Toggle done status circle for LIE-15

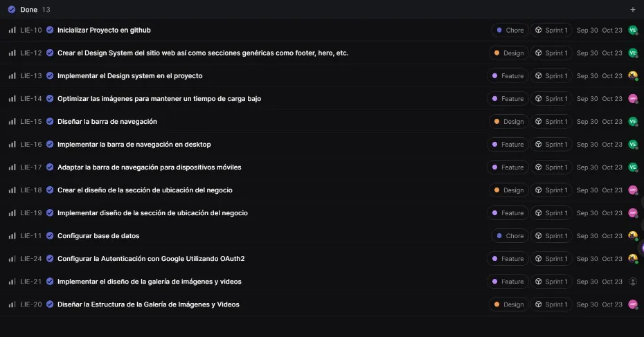(x=50, y=122)
